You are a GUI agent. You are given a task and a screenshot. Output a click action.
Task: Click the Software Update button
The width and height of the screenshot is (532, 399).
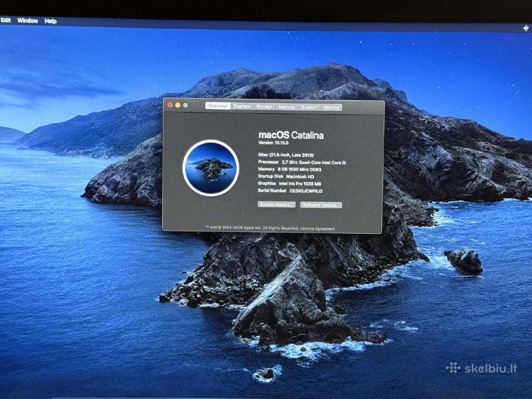tap(321, 205)
